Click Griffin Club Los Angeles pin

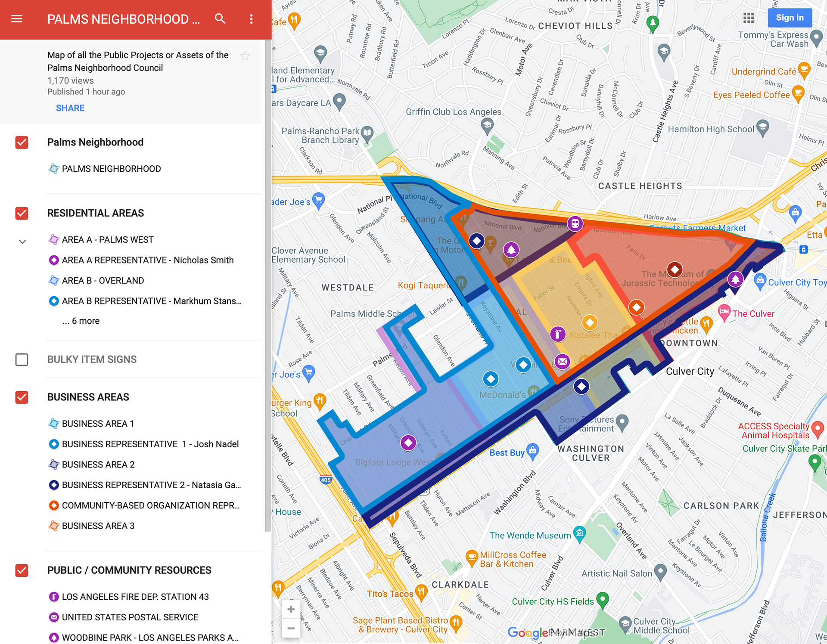[x=487, y=126]
